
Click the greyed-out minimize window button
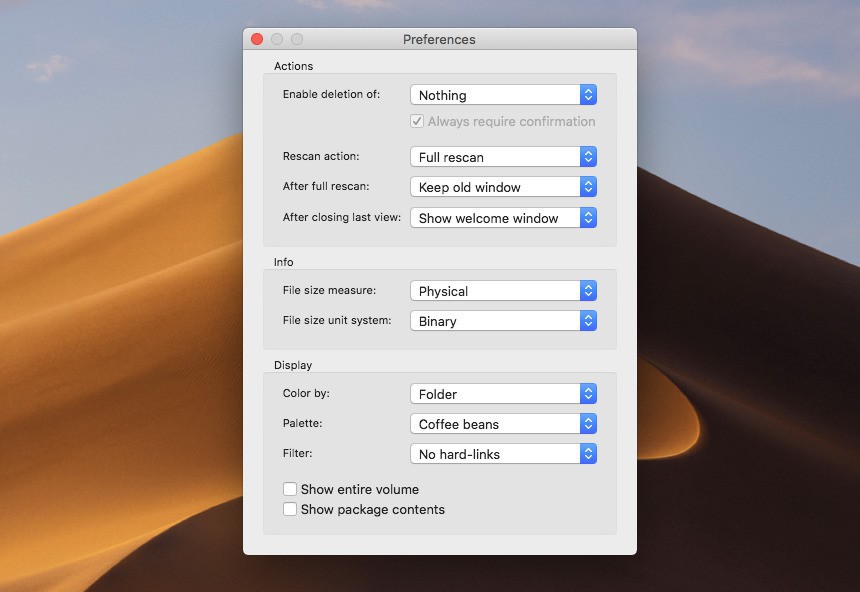click(277, 39)
